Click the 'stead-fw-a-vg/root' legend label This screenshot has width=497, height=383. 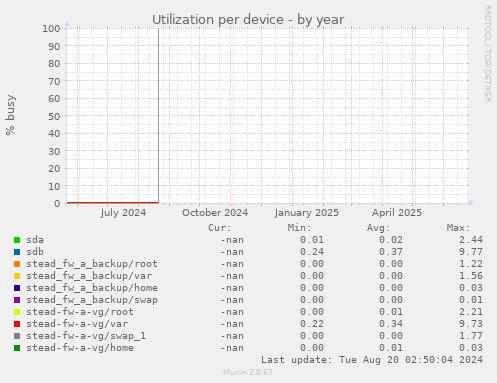pos(80,312)
